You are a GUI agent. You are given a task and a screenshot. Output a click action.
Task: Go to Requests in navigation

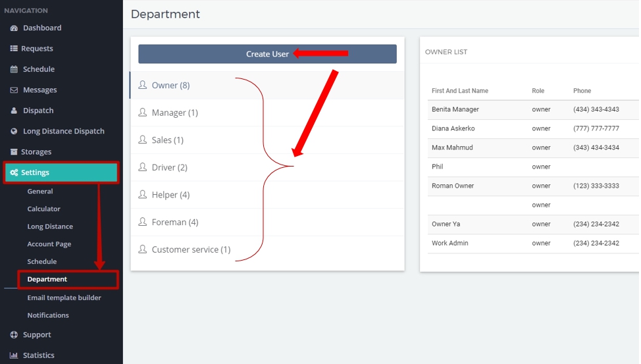pyautogui.click(x=37, y=48)
